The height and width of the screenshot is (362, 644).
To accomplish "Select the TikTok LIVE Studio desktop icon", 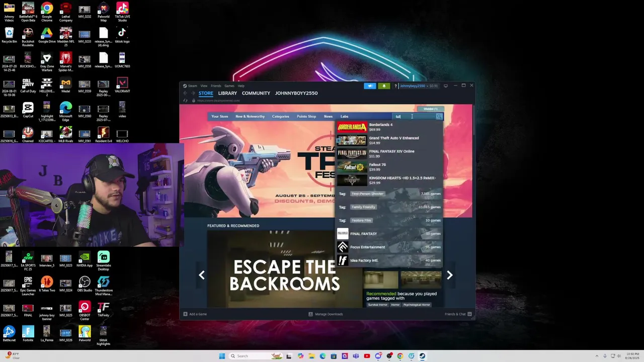I will [x=122, y=12].
